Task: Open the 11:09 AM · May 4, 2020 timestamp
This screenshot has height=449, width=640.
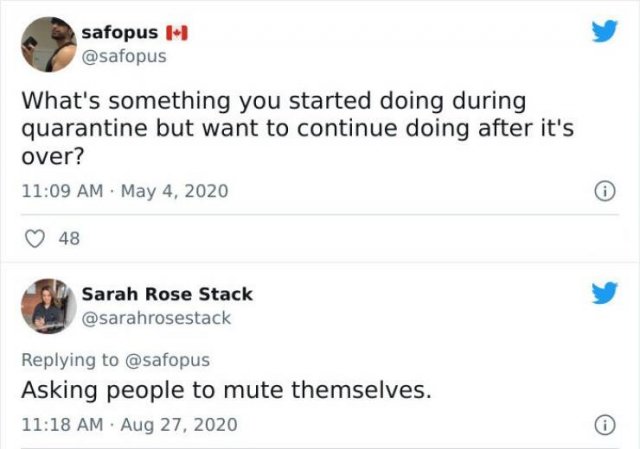Action: 125,191
